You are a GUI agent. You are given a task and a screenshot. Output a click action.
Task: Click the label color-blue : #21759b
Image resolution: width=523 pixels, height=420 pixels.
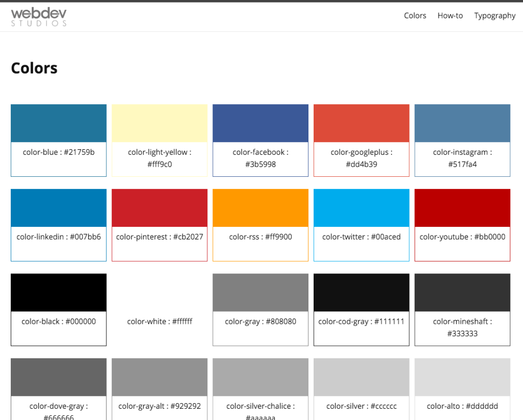tap(59, 152)
